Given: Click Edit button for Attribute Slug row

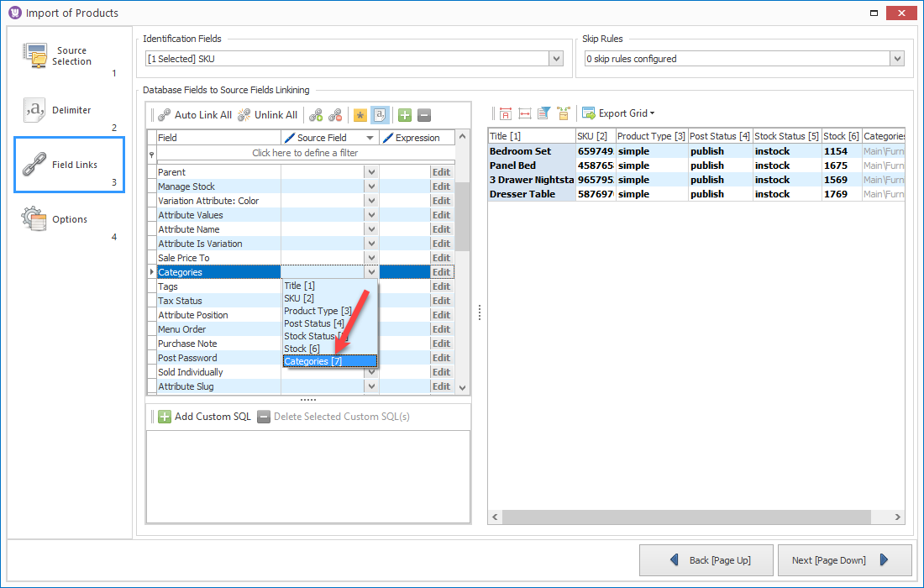Looking at the screenshot, I should 441,386.
